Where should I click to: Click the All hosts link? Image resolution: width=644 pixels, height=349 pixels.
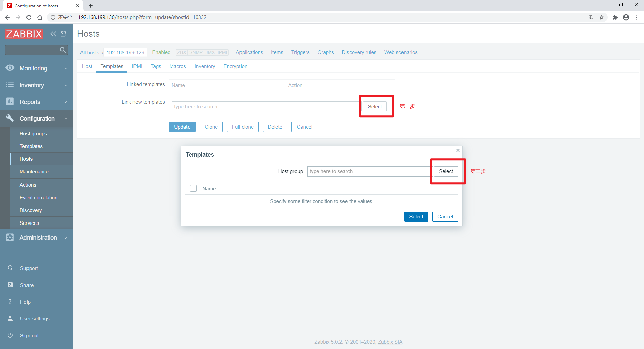90,53
